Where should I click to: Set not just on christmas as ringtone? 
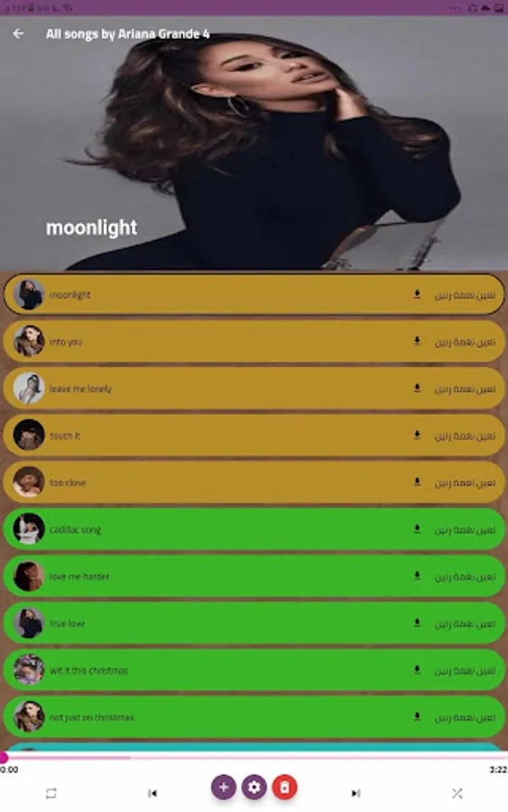(x=465, y=717)
